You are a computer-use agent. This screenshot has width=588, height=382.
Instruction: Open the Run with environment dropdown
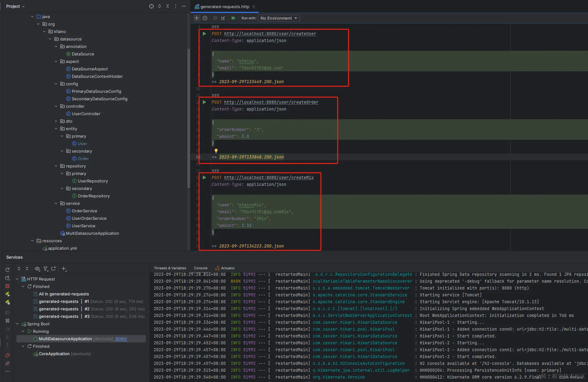tap(279, 18)
